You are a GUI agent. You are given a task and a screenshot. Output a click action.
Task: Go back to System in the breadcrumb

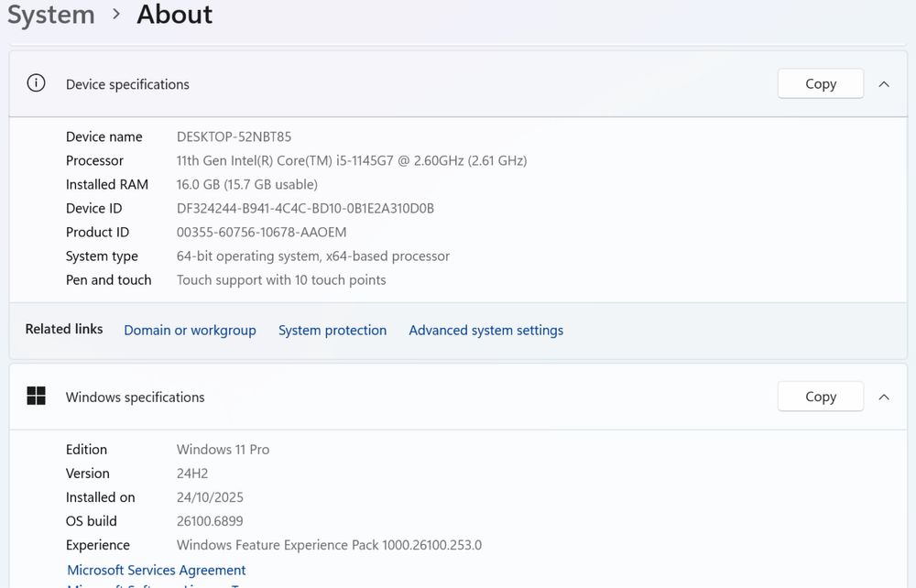click(51, 15)
